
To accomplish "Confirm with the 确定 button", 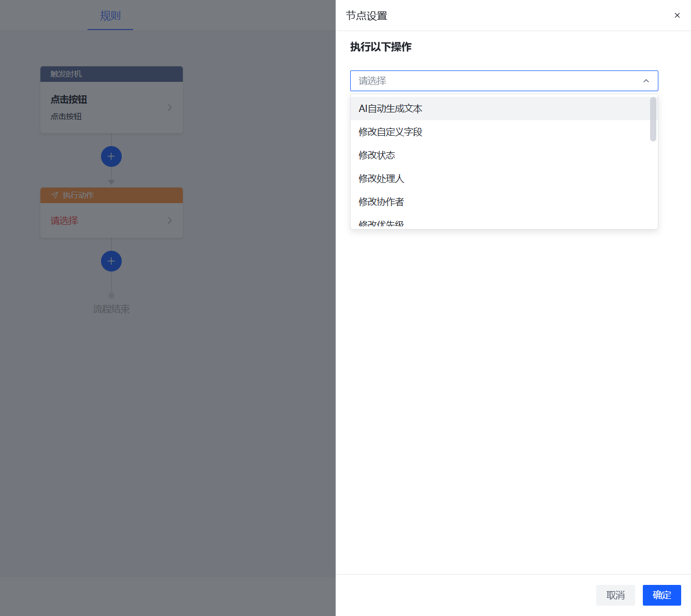I will [662, 595].
